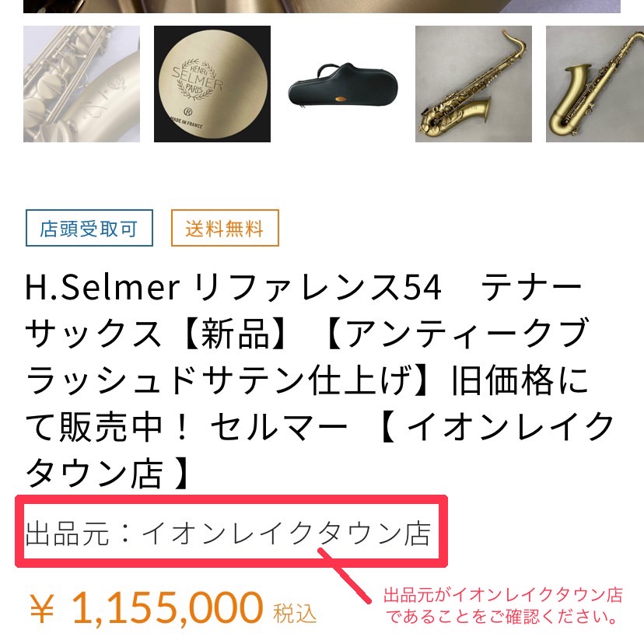Click the 出品元 label in the red box
644x644 pixels.
point(68,534)
